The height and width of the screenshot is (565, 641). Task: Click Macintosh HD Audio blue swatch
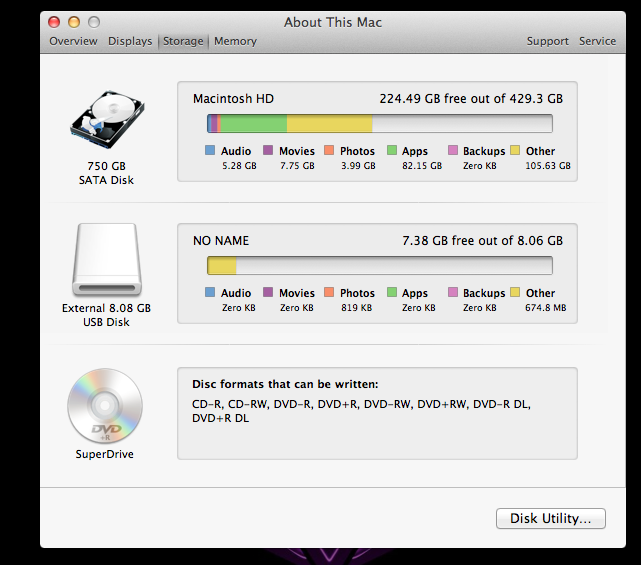[210, 150]
